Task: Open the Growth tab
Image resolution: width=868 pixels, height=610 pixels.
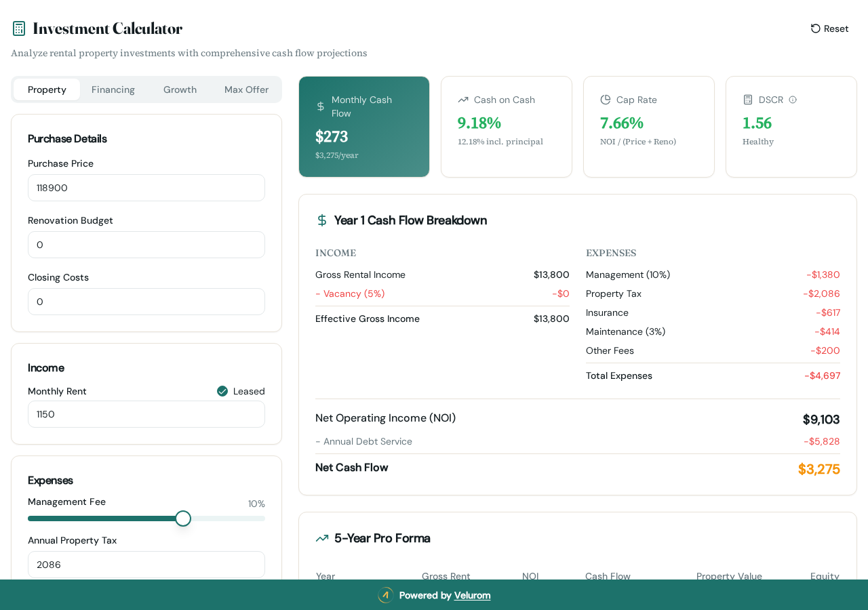Action: click(180, 89)
